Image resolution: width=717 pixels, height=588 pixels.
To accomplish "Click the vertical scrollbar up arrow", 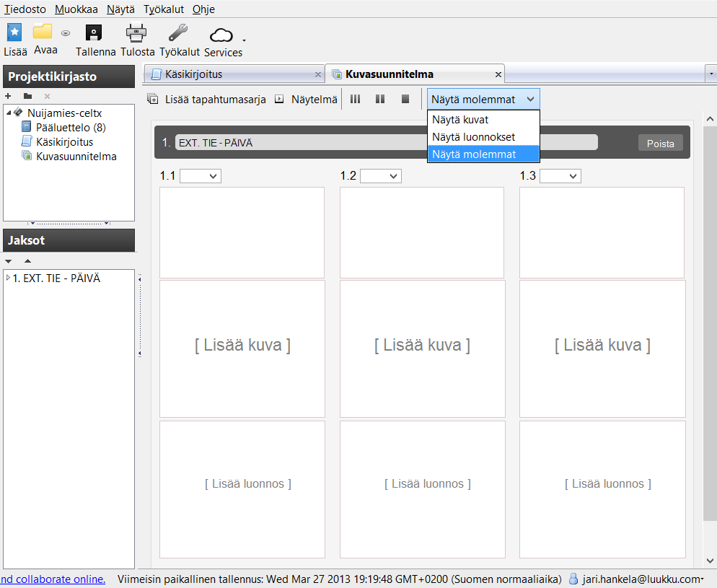I will coord(710,119).
